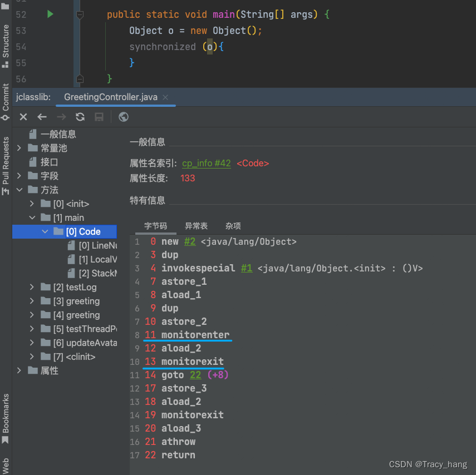Open the Bookmarks tool window
This screenshot has height=475, width=476.
[x=6, y=419]
